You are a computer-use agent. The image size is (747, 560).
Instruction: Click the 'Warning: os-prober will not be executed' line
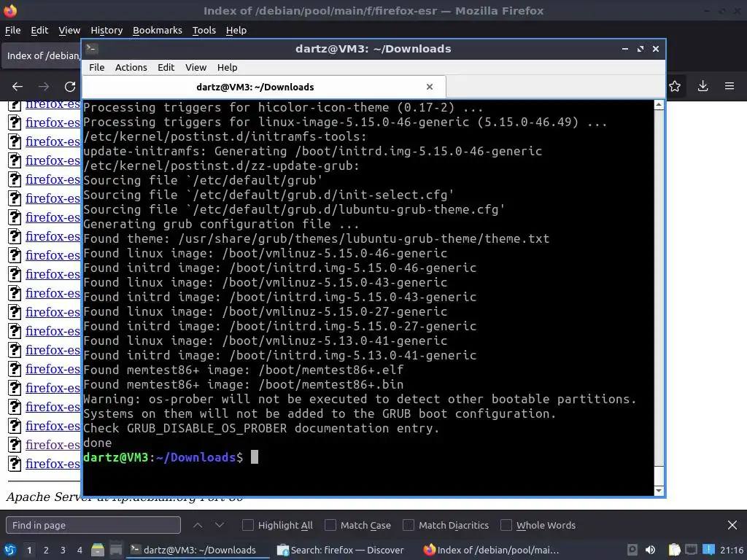tap(360, 399)
